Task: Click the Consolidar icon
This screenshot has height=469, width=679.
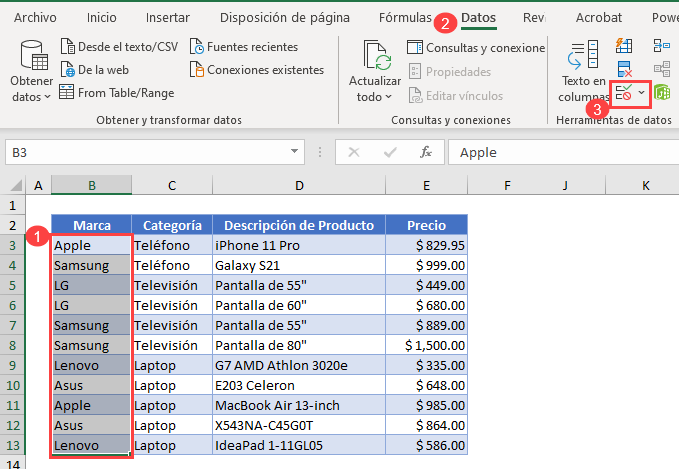Action: click(x=662, y=45)
